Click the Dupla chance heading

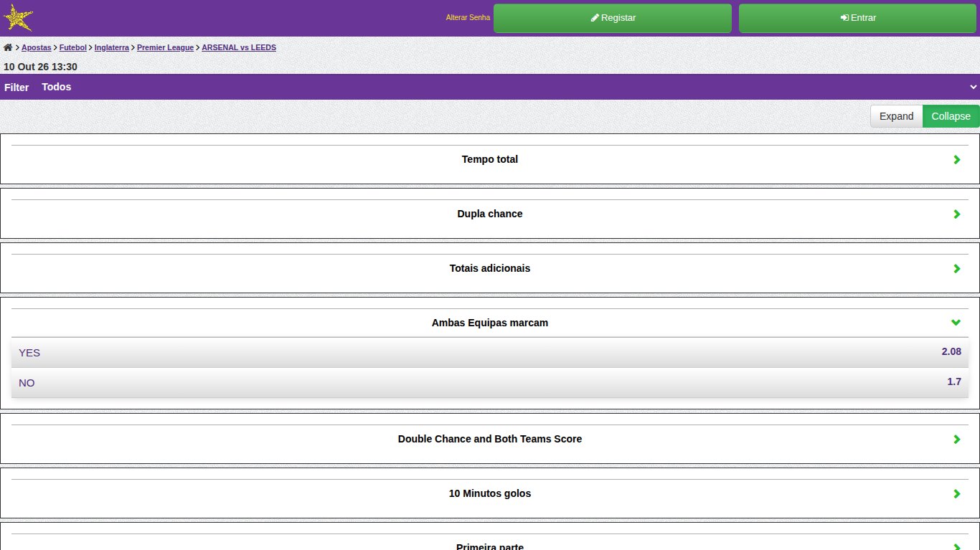pyautogui.click(x=490, y=214)
